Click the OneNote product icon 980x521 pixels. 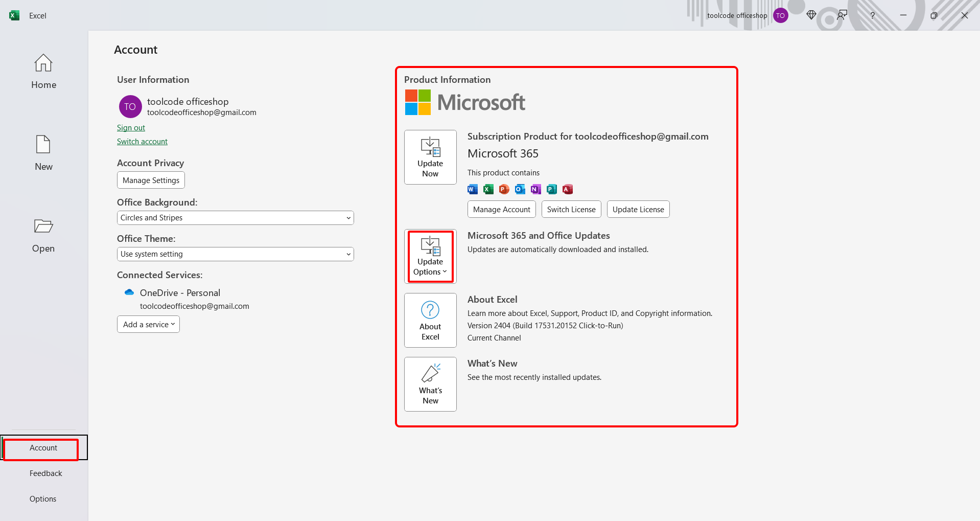click(536, 189)
